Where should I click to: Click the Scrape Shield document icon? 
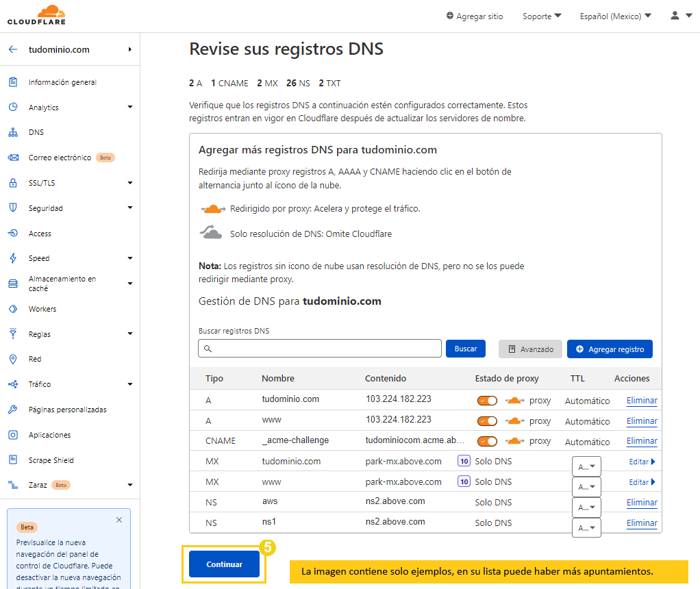point(14,460)
